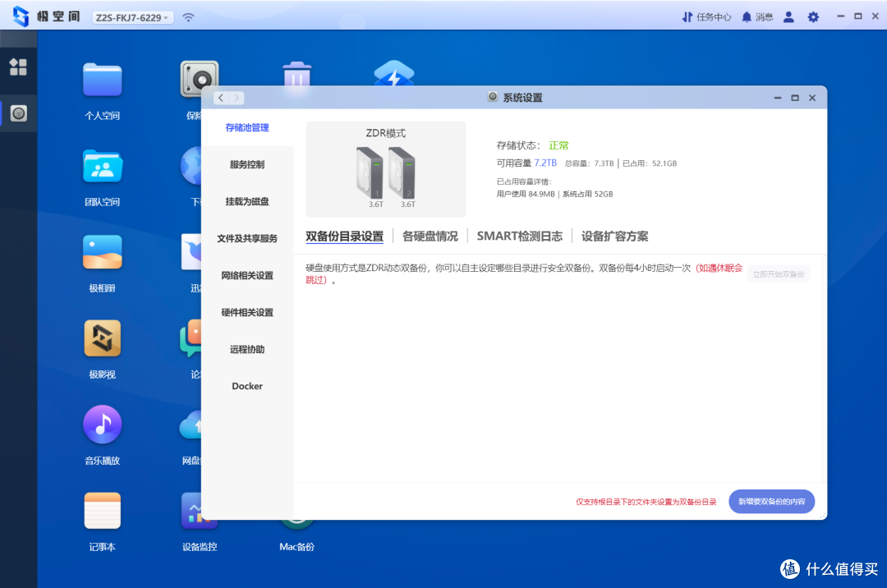Switch to the 各硬盘情况 tab
Screen dimensions: 887x588
[430, 237]
